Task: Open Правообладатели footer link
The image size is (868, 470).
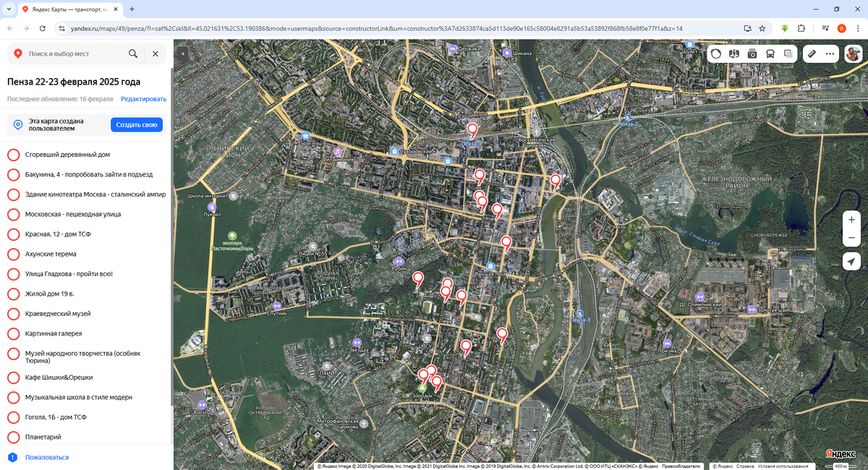Action: click(x=681, y=466)
